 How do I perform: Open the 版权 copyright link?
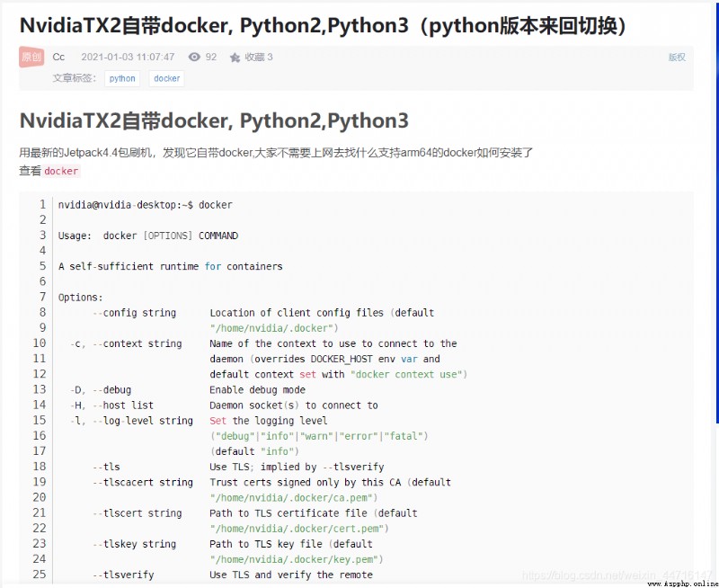[677, 57]
